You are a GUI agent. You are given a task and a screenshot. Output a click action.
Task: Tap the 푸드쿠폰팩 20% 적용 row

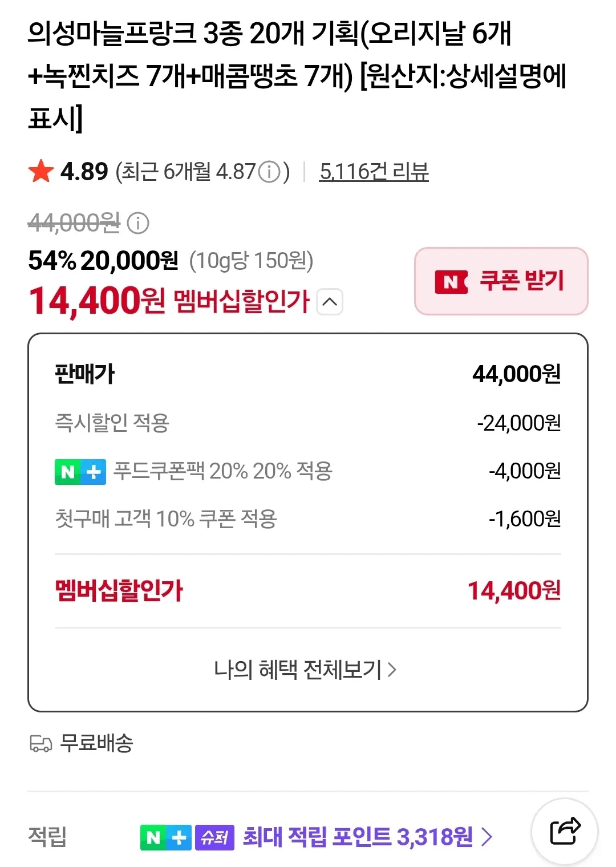pos(308,472)
